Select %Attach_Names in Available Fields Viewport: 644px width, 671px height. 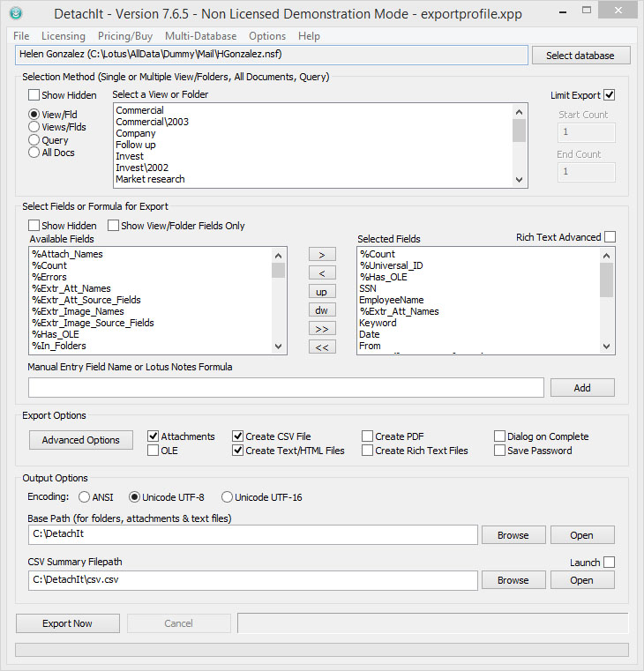click(151, 254)
